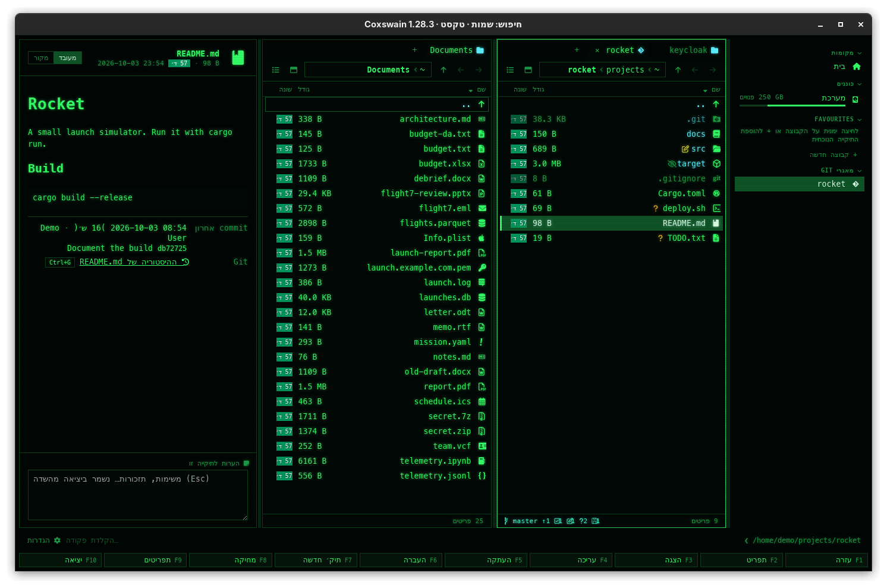Click the גודל (size) column header in the Documents pane
The image size is (887, 588).
pos(304,90)
